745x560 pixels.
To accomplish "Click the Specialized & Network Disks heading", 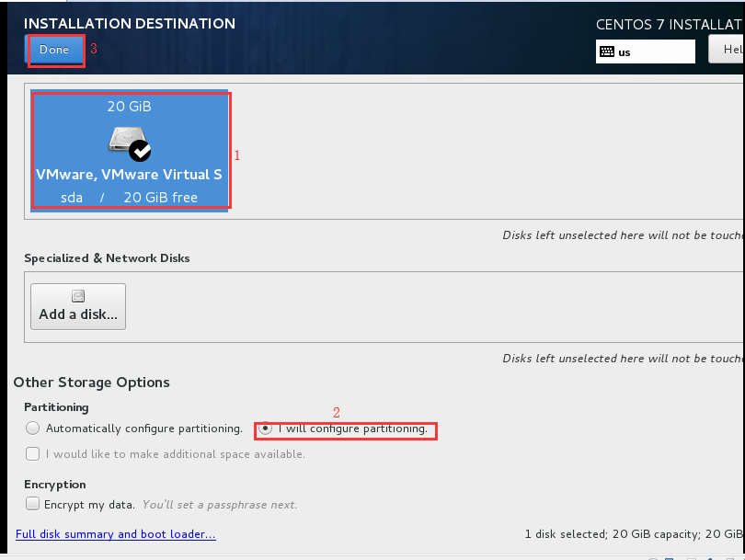I will tap(107, 257).
